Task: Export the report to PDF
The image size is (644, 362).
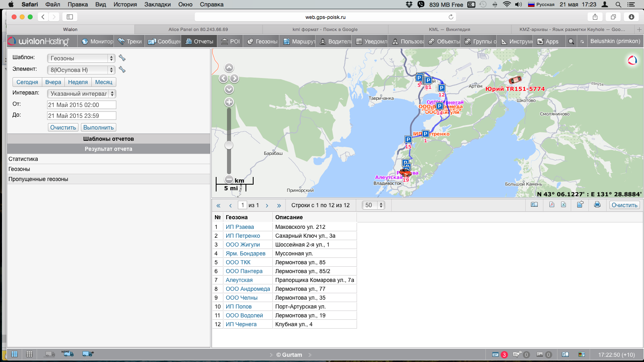Action: click(551, 205)
